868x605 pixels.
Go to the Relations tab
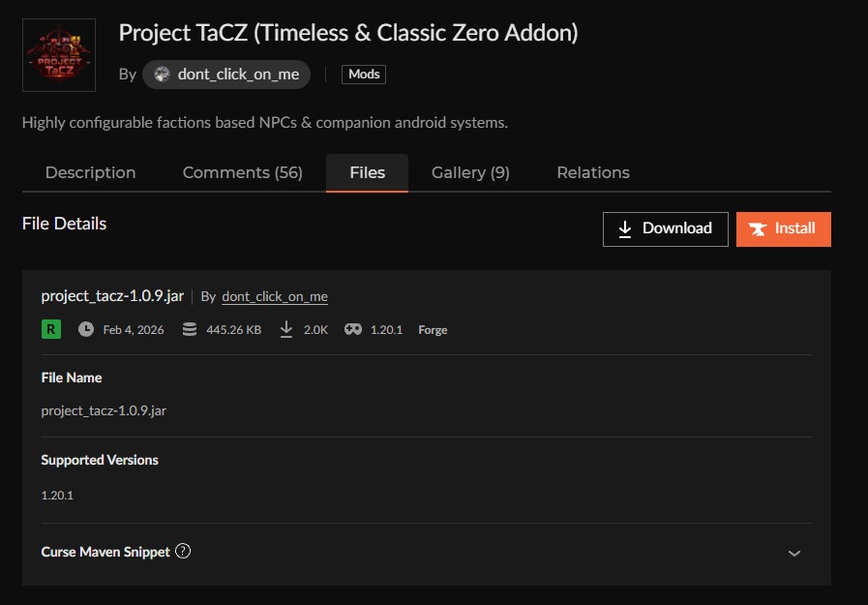[x=593, y=172]
